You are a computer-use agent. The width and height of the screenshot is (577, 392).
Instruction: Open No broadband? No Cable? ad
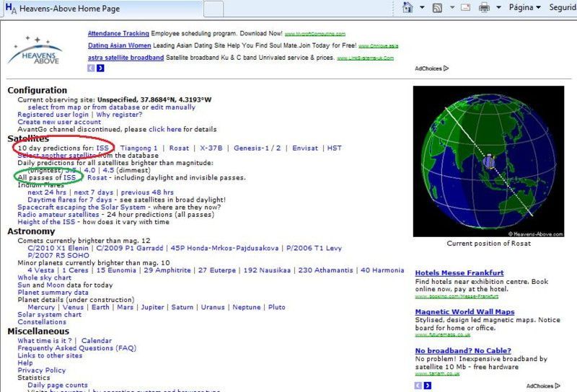coord(463,351)
